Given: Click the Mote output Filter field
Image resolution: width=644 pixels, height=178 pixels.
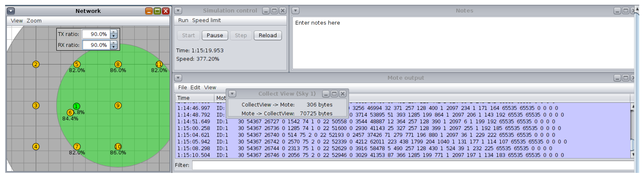Looking at the screenshot, I should pos(413,165).
